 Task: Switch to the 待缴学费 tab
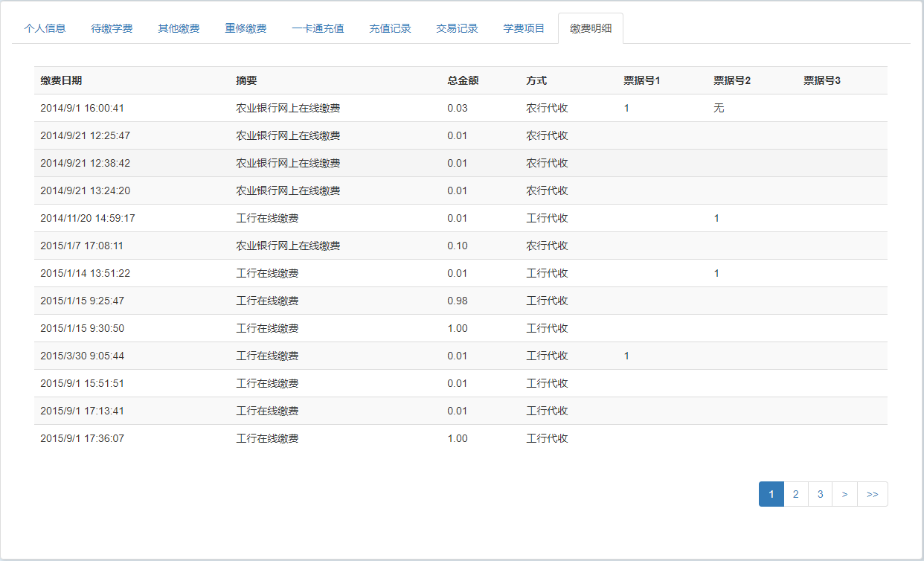pos(112,28)
